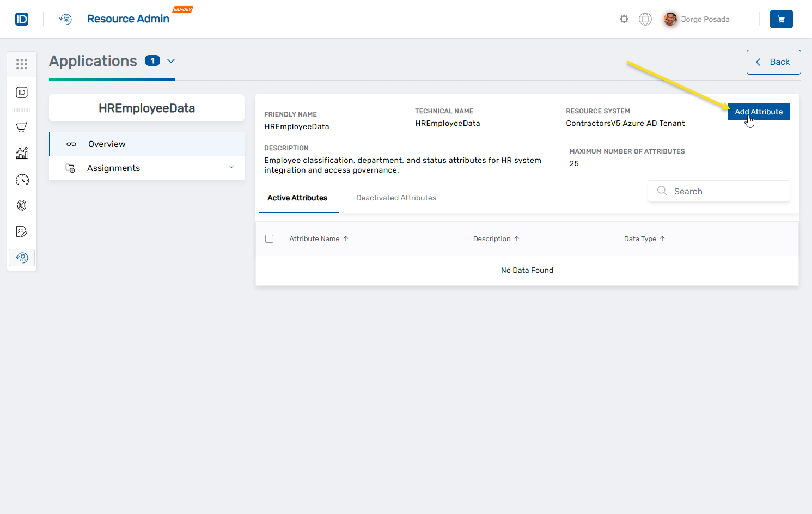Expand the Applications dropdown chevron
812x514 pixels.
click(171, 61)
